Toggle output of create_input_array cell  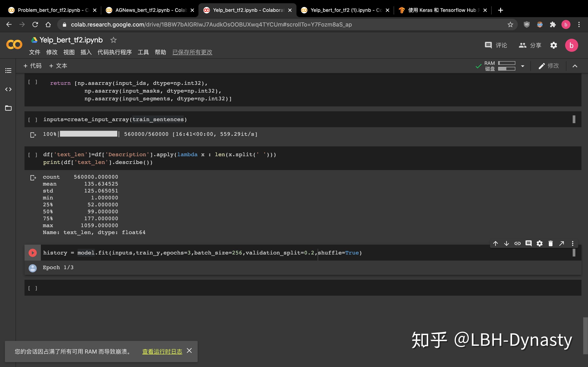(33, 135)
